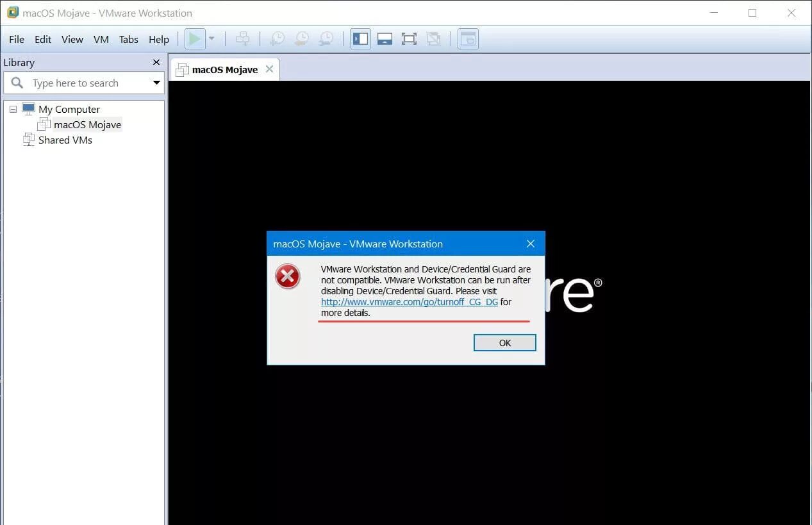The image size is (812, 525).
Task: Select My Computer in library tree
Action: click(69, 109)
